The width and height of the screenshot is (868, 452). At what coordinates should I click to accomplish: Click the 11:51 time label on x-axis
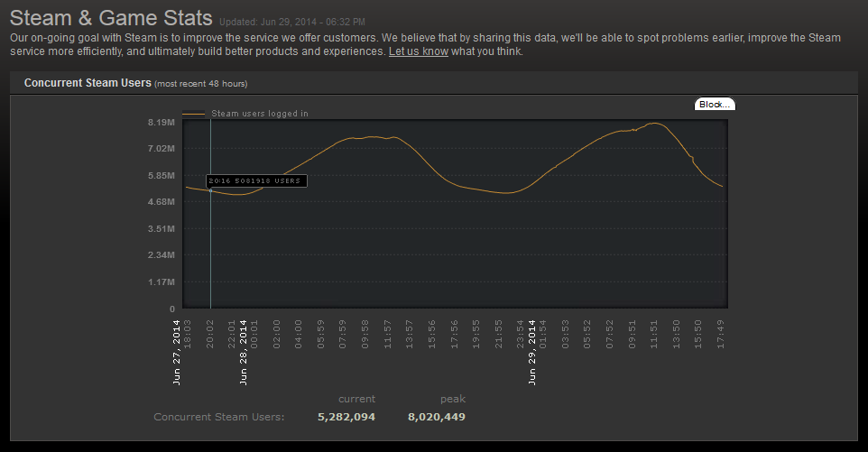653,333
